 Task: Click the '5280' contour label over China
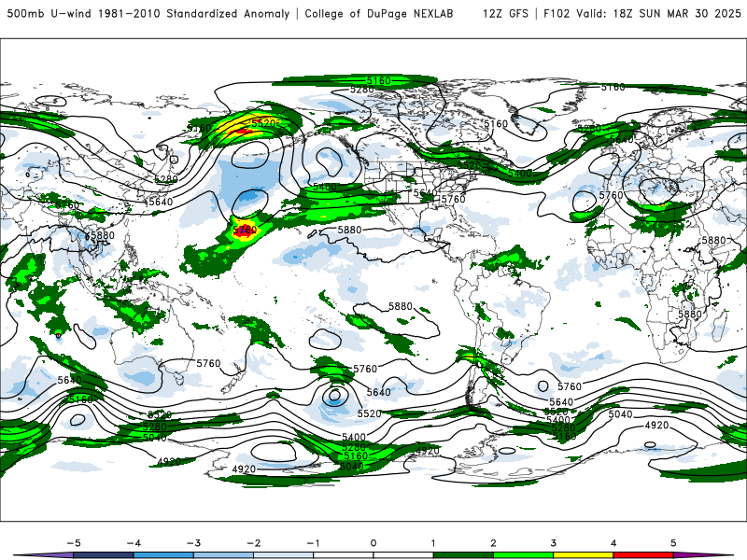tap(166, 179)
